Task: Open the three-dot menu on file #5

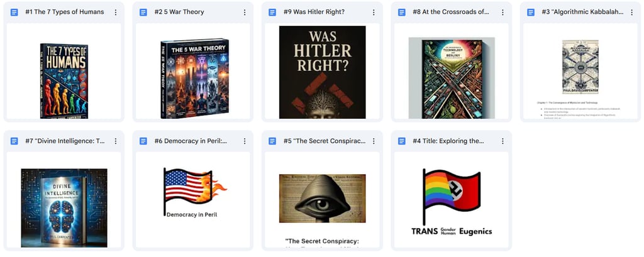Action: pos(374,141)
